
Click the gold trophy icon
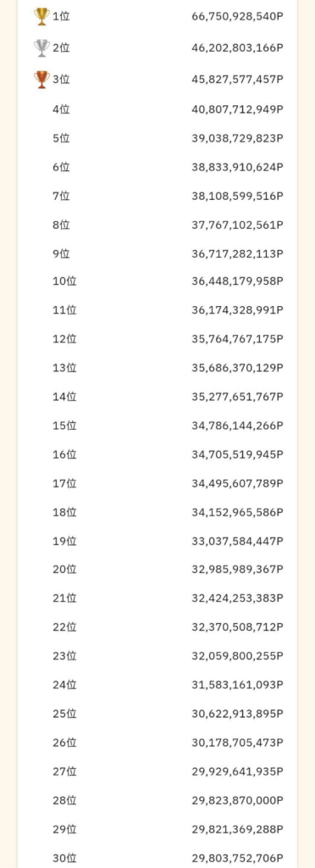coord(41,17)
